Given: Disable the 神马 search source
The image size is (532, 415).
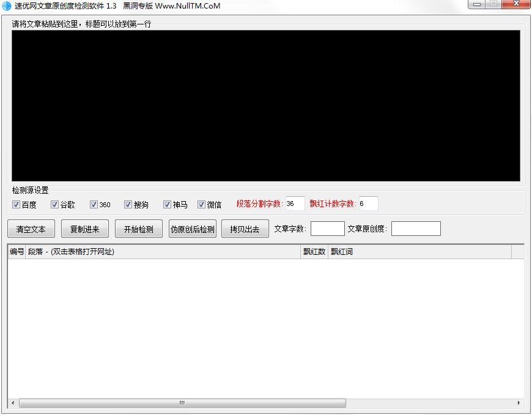Looking at the screenshot, I should 168,204.
